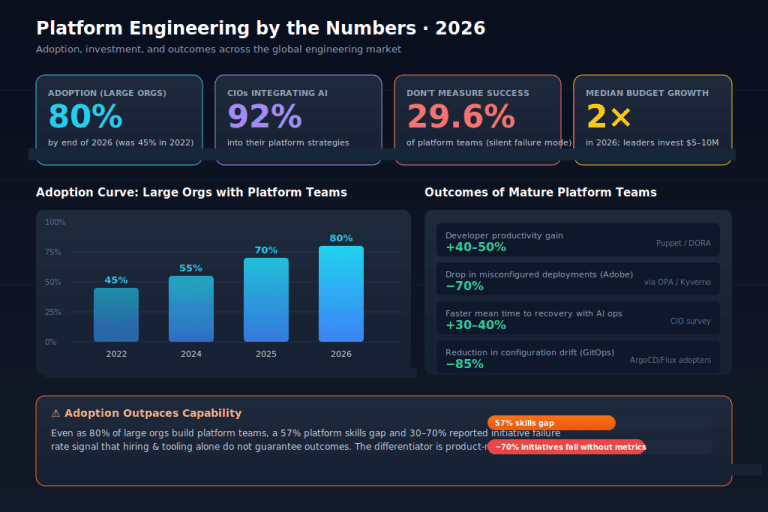The width and height of the screenshot is (768, 512).
Task: Click the paragraph line starting 'rate signal that hiring & tooling'
Action: pyautogui.click(x=269, y=446)
